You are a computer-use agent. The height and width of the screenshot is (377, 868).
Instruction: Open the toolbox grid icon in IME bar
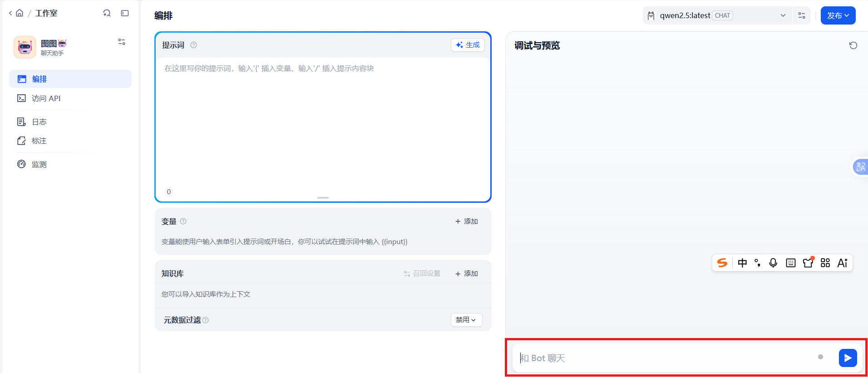click(825, 263)
